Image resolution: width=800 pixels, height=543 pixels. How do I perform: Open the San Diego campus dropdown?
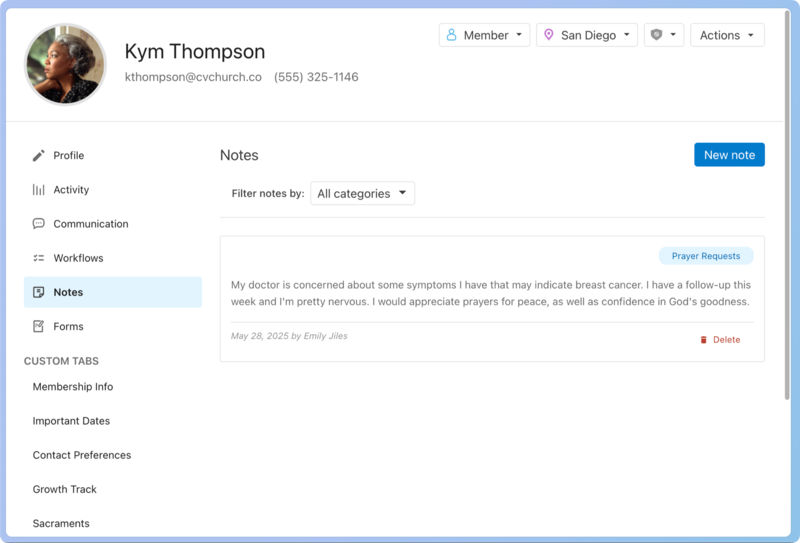point(586,35)
